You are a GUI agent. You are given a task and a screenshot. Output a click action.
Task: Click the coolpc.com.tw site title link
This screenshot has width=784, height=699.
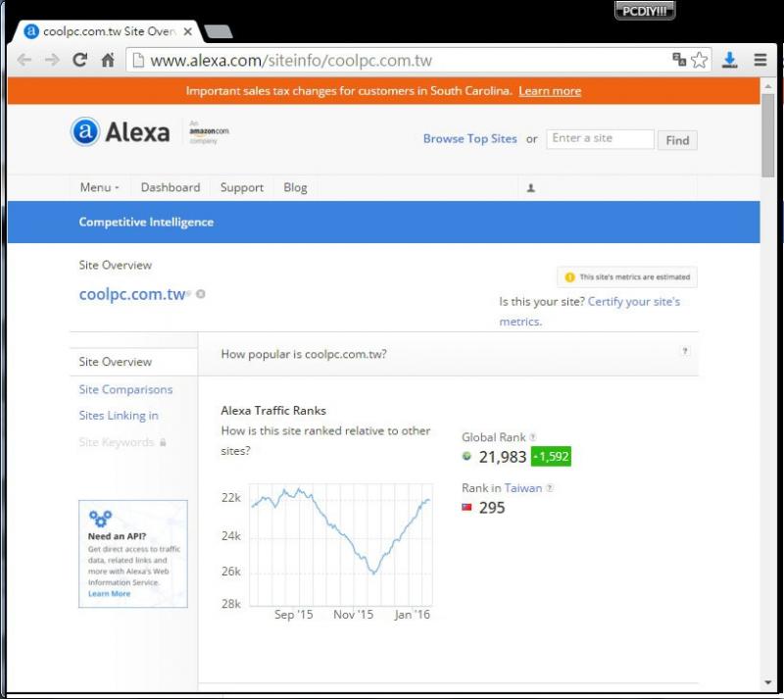tap(132, 294)
